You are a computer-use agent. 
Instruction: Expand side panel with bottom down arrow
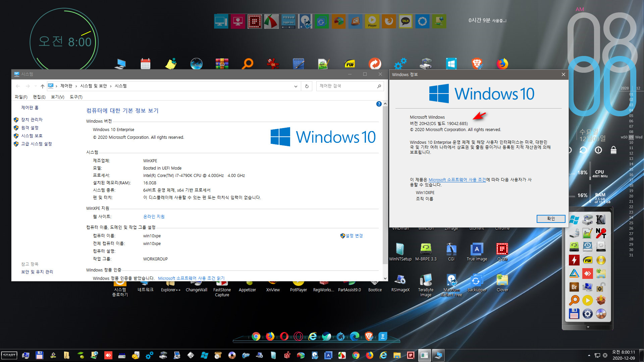point(588,327)
